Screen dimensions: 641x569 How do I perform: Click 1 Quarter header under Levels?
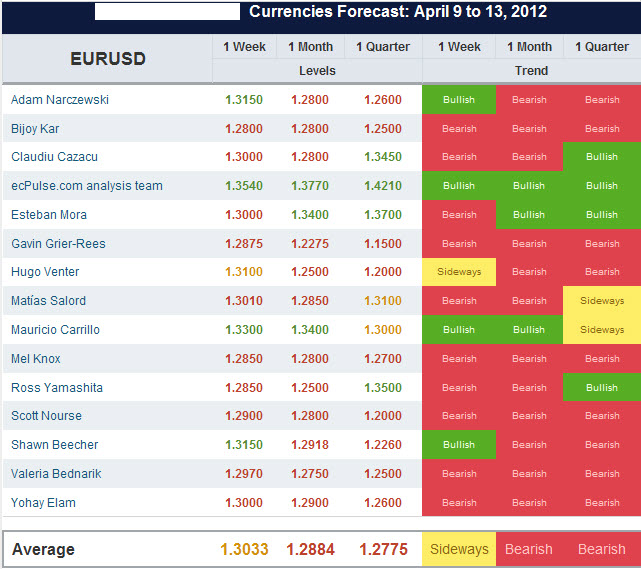pyautogui.click(x=383, y=47)
